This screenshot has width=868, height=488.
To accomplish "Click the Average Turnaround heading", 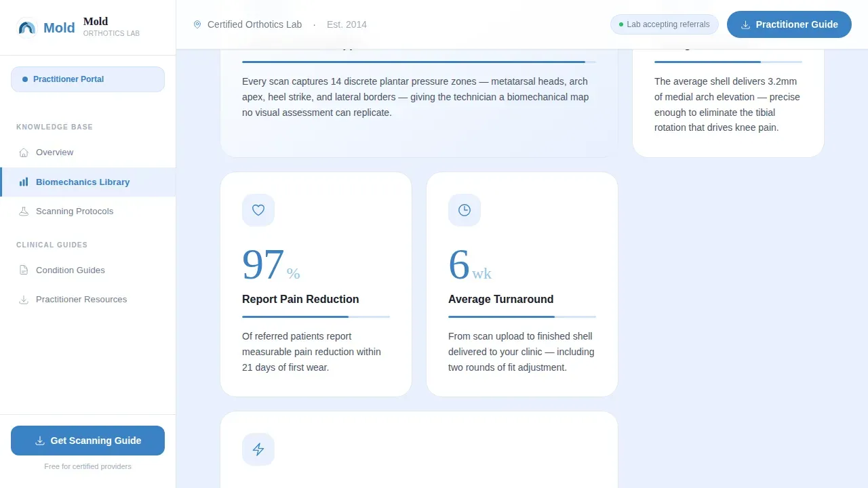I will click(500, 299).
